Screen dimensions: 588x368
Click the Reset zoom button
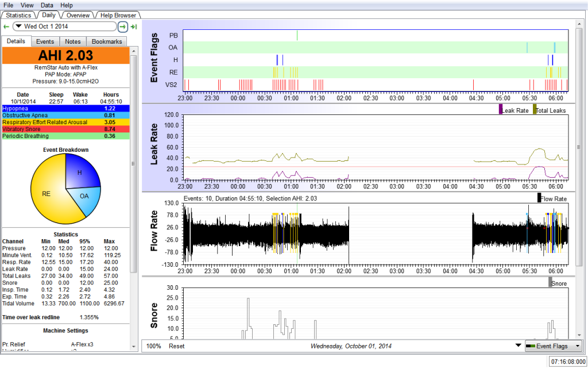coord(176,346)
